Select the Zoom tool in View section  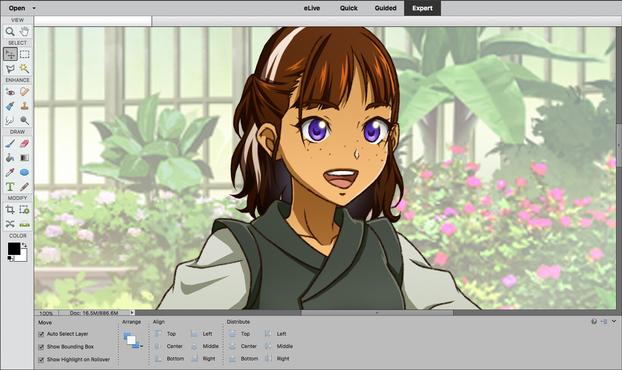point(10,31)
